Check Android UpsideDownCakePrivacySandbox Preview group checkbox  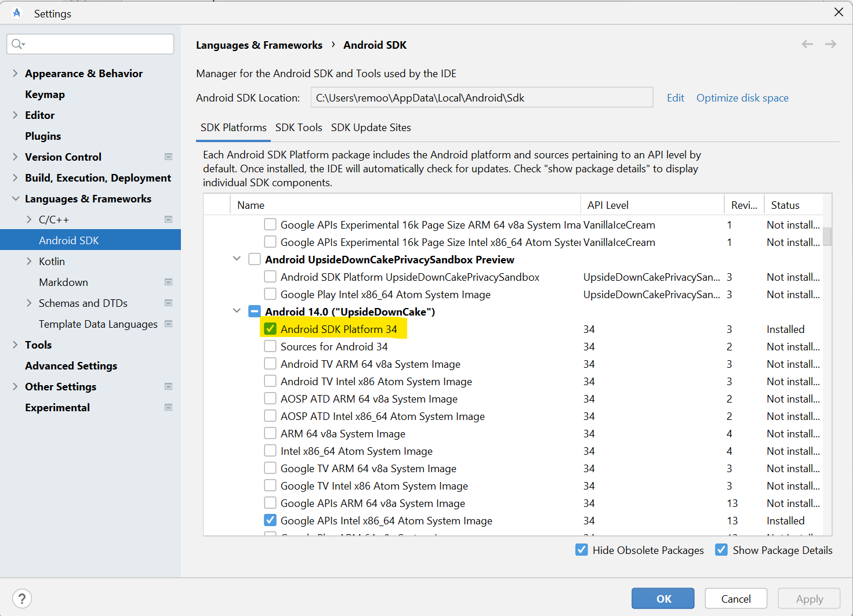click(255, 259)
